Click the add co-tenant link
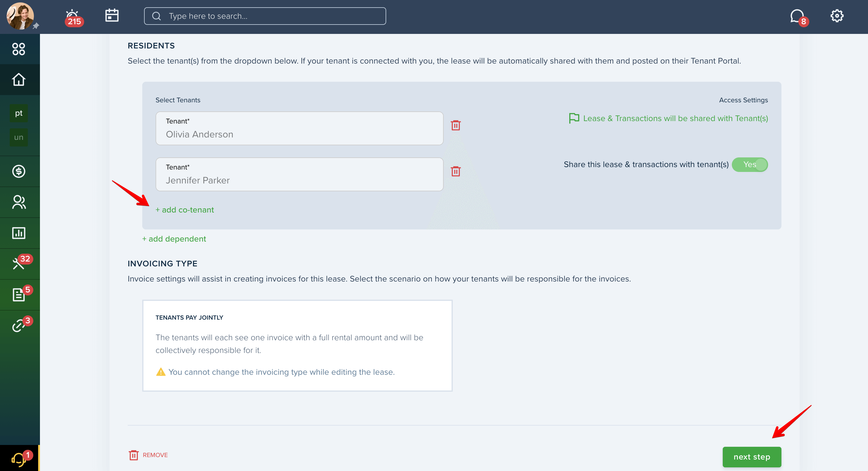 [x=184, y=209]
